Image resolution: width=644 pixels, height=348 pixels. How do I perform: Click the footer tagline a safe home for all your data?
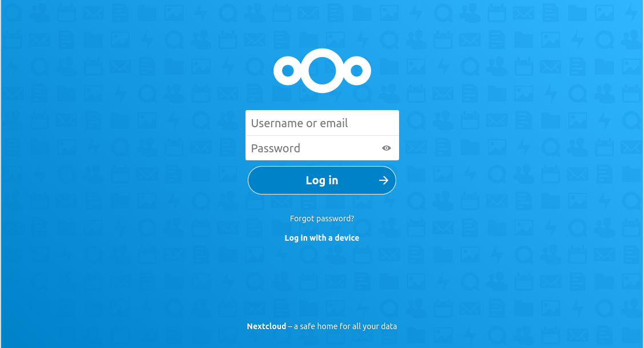pos(345,326)
